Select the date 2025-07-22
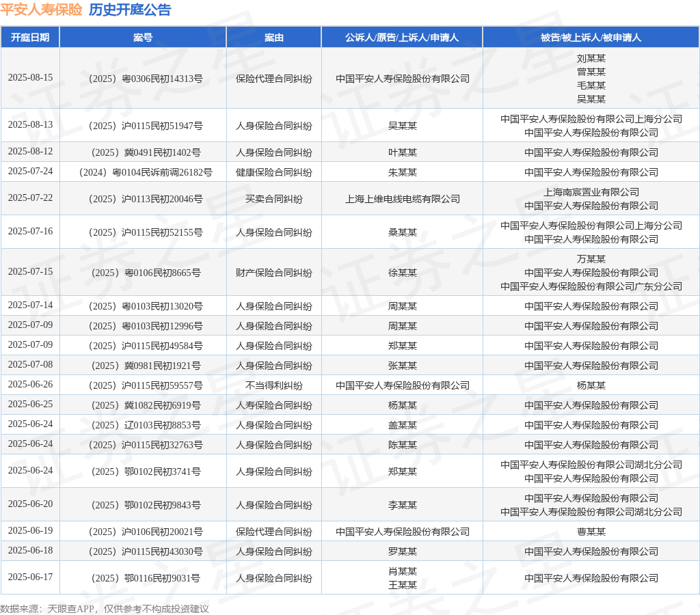Viewport: 700px width, 615px height. click(30, 198)
